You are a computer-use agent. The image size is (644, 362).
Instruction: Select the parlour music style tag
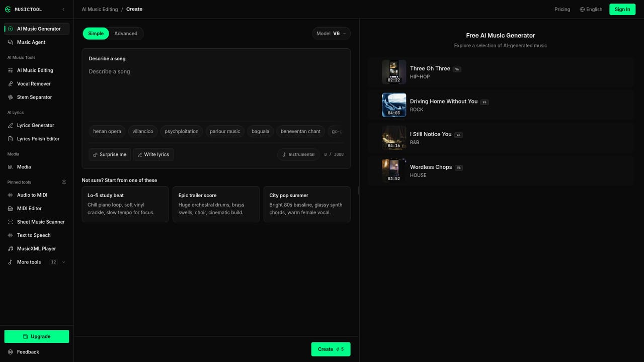225,131
